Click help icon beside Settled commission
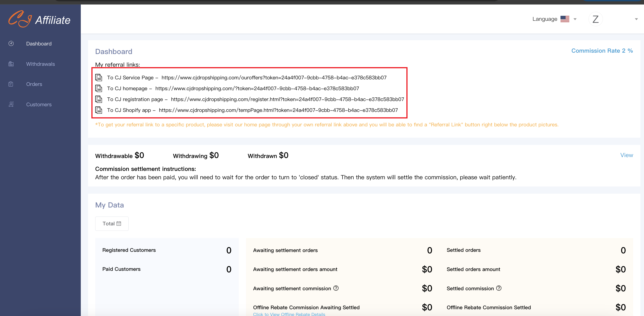The height and width of the screenshot is (316, 644). tap(499, 288)
